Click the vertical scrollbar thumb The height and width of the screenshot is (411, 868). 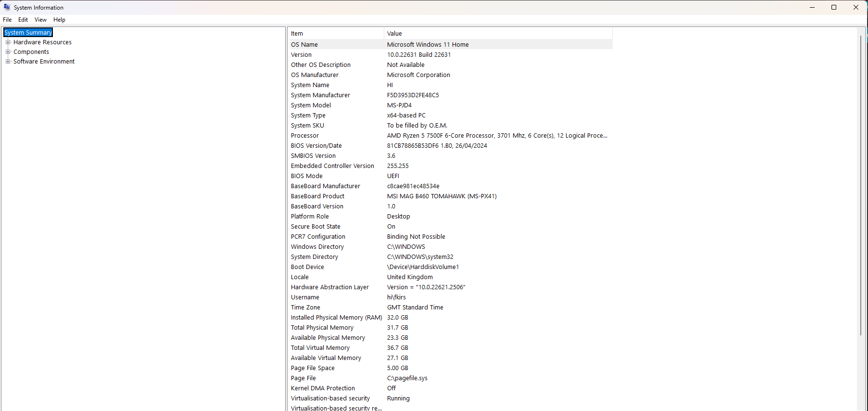tap(861, 185)
